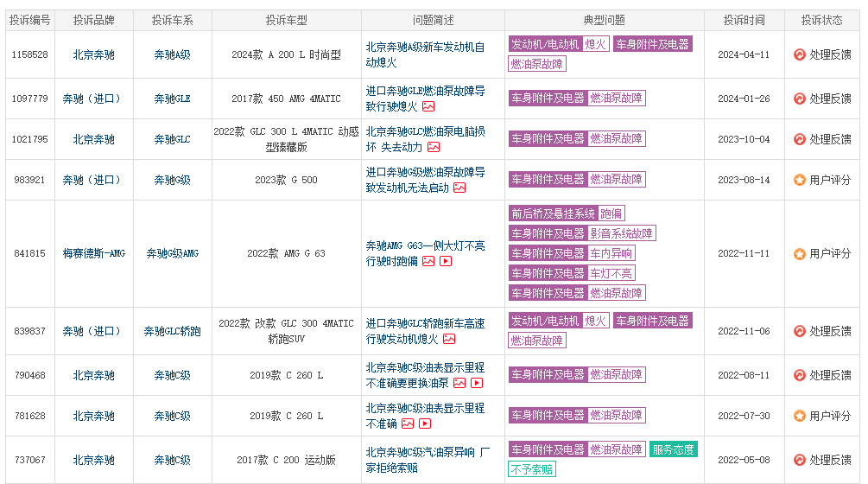Open series link 奔驰A级

pos(172,54)
